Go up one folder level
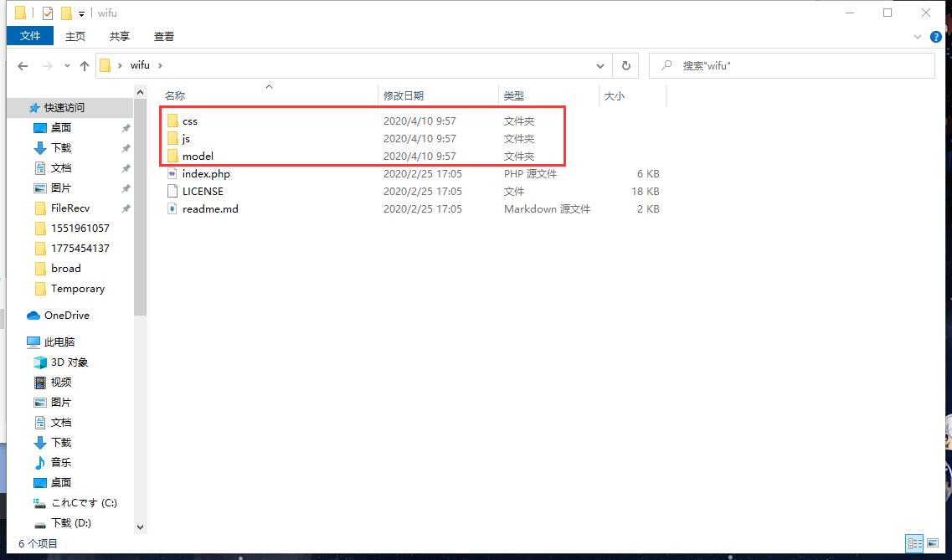The image size is (952, 560). 85,65
